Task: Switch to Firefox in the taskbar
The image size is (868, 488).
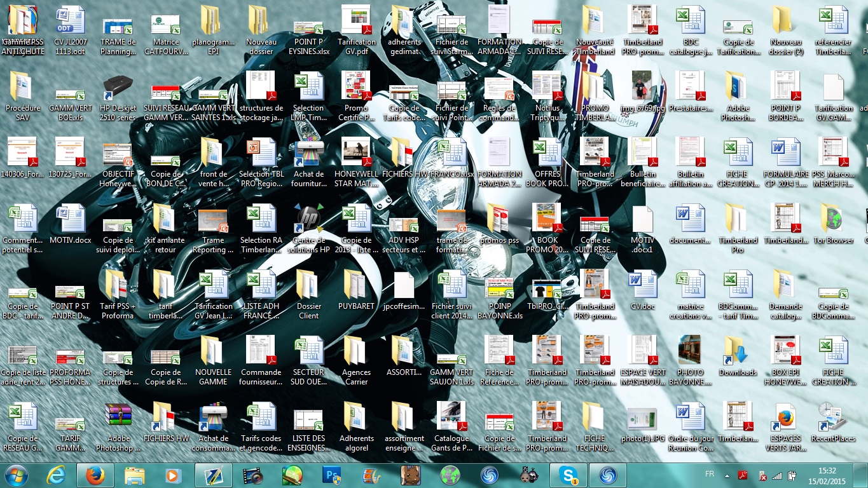Action: pyautogui.click(x=95, y=475)
